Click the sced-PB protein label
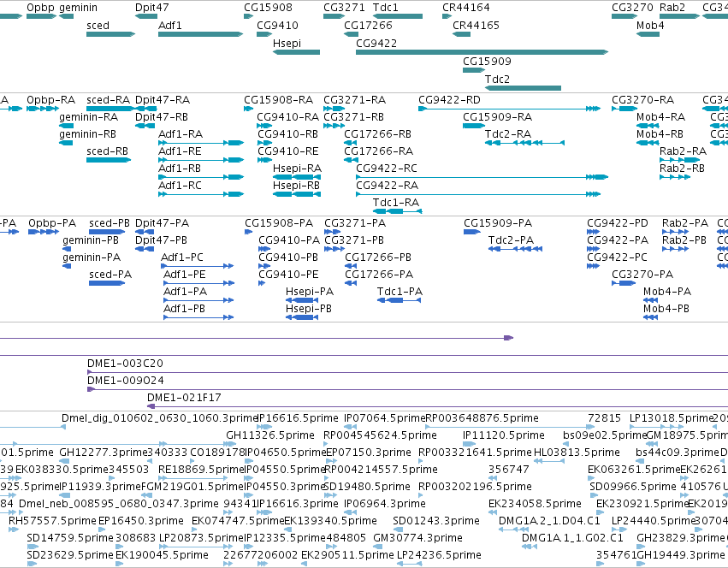728x568 pixels. tap(109, 223)
